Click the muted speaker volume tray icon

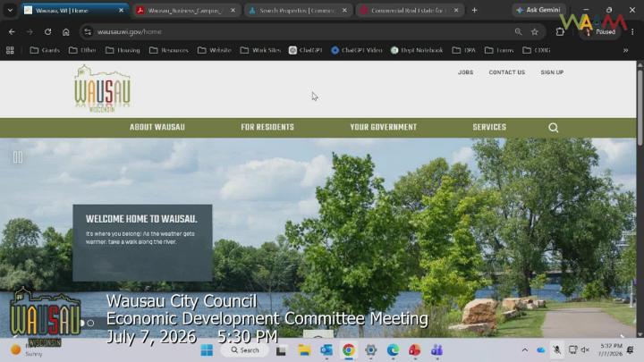click(x=585, y=349)
